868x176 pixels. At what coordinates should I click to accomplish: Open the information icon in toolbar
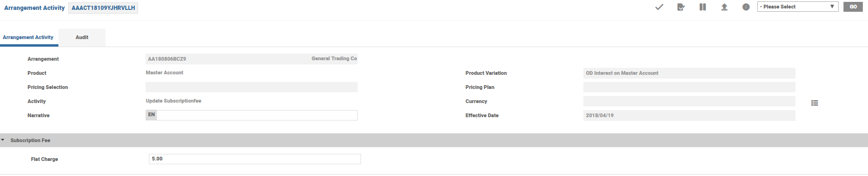pos(746,7)
